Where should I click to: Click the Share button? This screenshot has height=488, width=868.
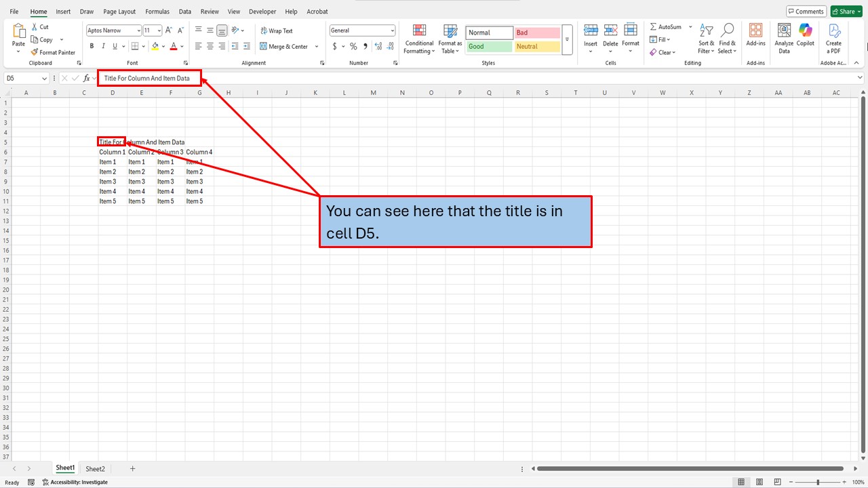point(845,11)
